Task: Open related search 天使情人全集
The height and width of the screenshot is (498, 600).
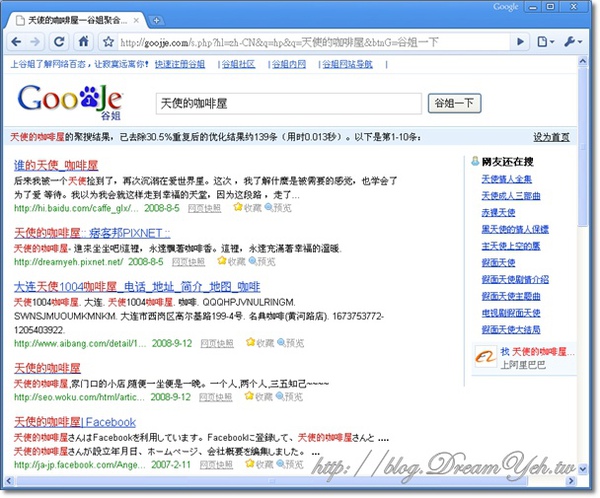Action: 507,179
